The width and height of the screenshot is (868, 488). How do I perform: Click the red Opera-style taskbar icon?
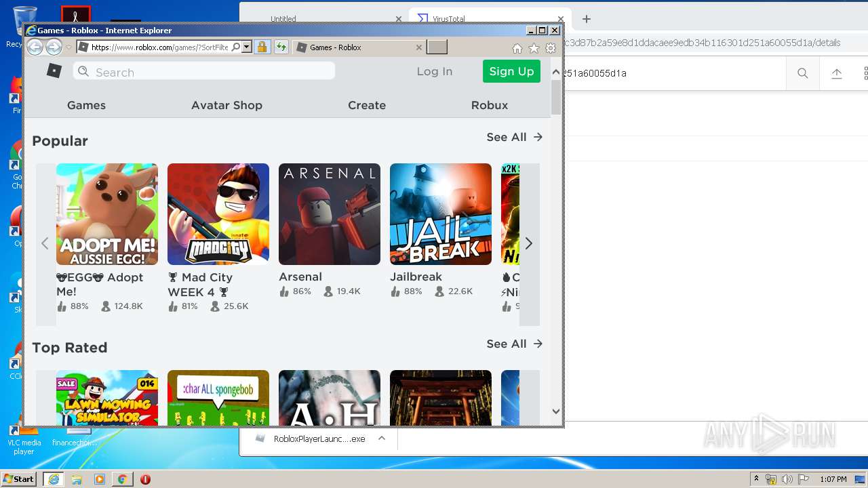tap(145, 479)
